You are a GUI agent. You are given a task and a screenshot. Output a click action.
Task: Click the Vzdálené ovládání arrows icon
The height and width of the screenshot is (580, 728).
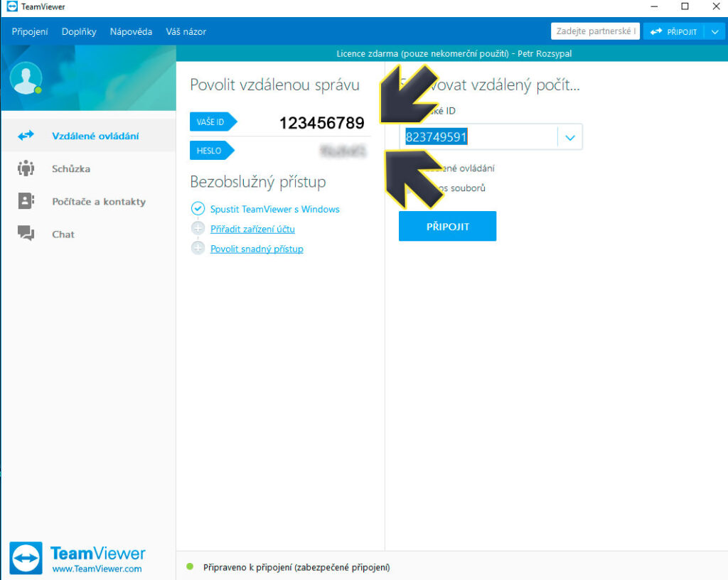pos(26,135)
